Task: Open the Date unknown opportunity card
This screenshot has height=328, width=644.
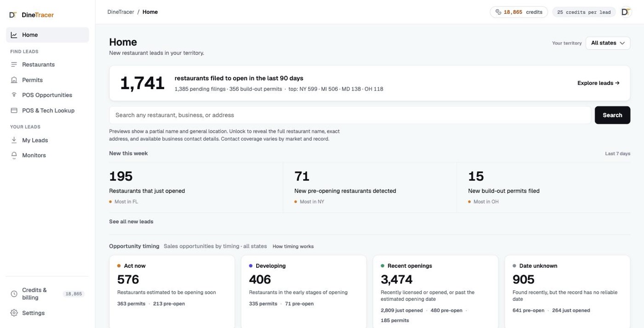Action: (x=567, y=292)
